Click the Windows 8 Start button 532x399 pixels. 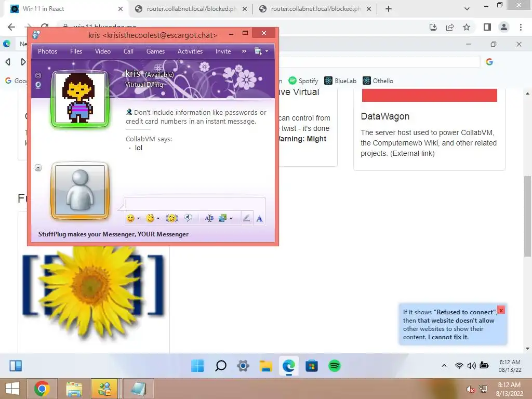(12, 389)
